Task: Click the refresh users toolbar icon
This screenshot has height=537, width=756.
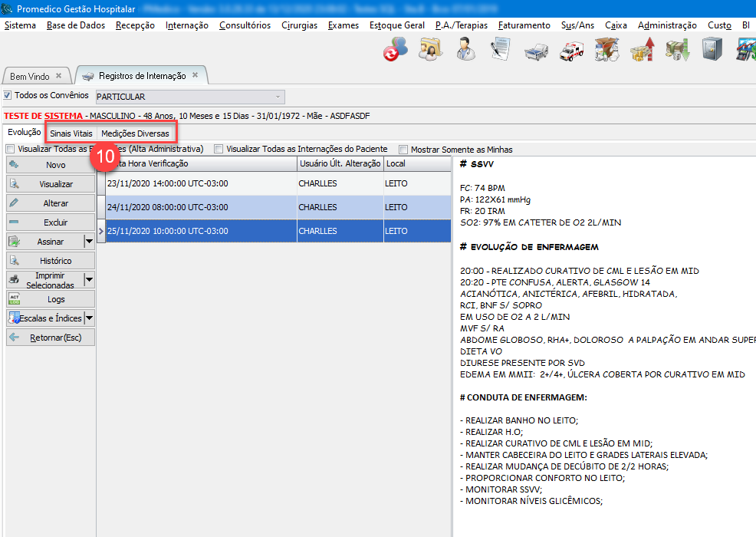Action: point(396,51)
